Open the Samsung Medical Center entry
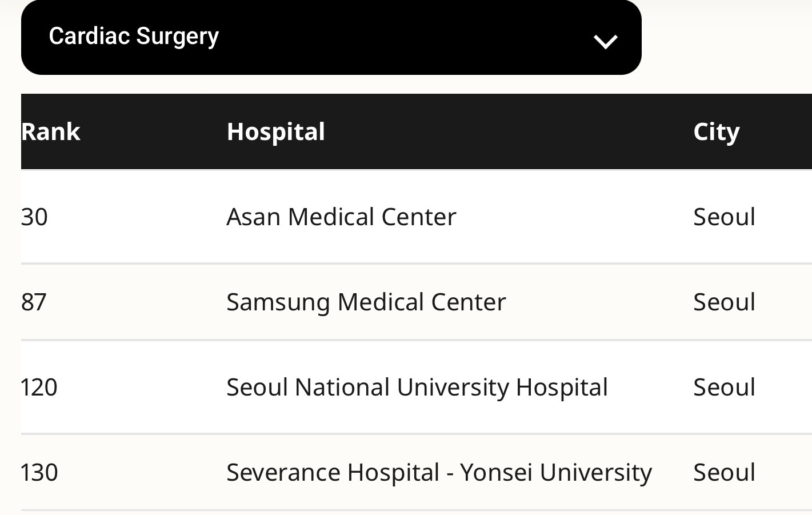 tap(366, 302)
